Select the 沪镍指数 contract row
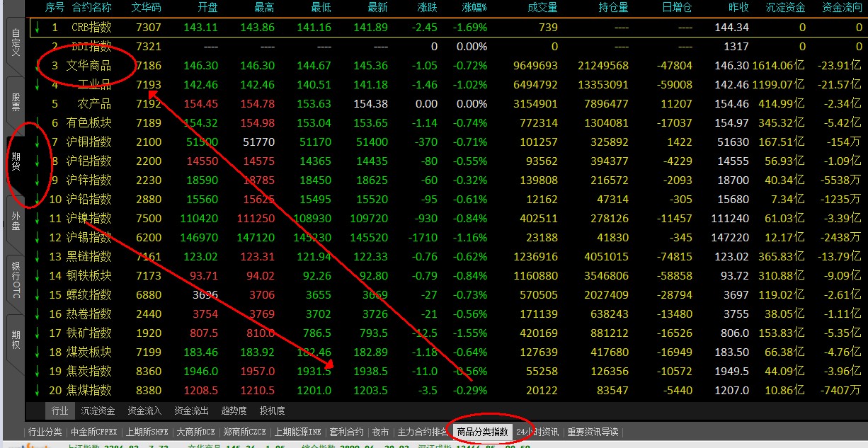Image resolution: width=868 pixels, height=448 pixels. [x=88, y=219]
